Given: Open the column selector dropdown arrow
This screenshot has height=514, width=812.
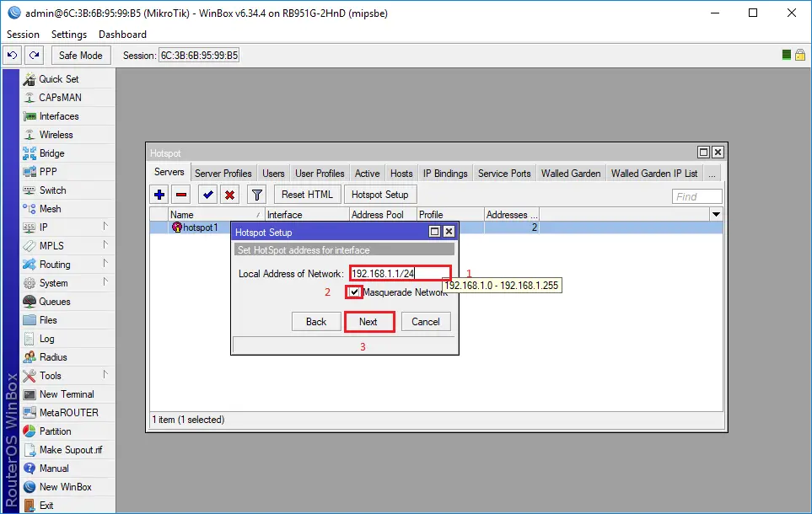Looking at the screenshot, I should pyautogui.click(x=716, y=214).
